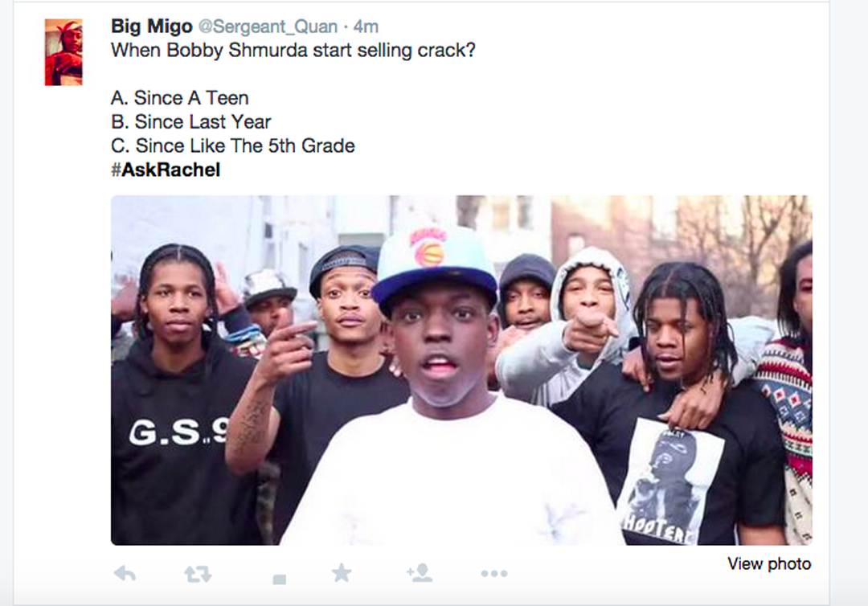Visit the @Sergeant_Quan handle link
Screen dimensions: 868x606
[268, 27]
